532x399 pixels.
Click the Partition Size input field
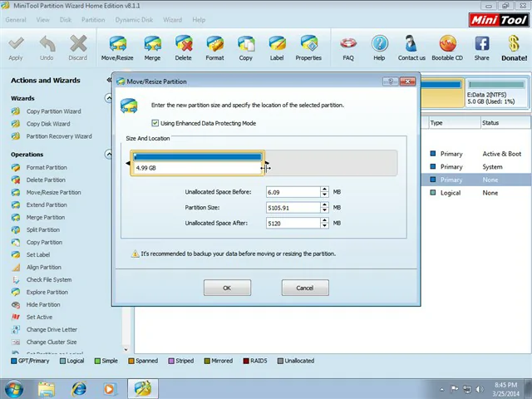293,208
